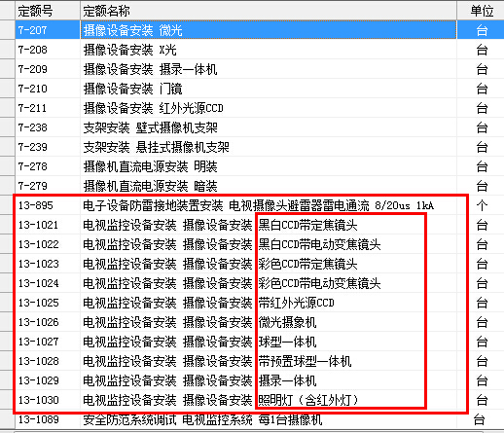Click the unit 台 of row 13-1026
This screenshot has width=504, height=433.
click(482, 322)
